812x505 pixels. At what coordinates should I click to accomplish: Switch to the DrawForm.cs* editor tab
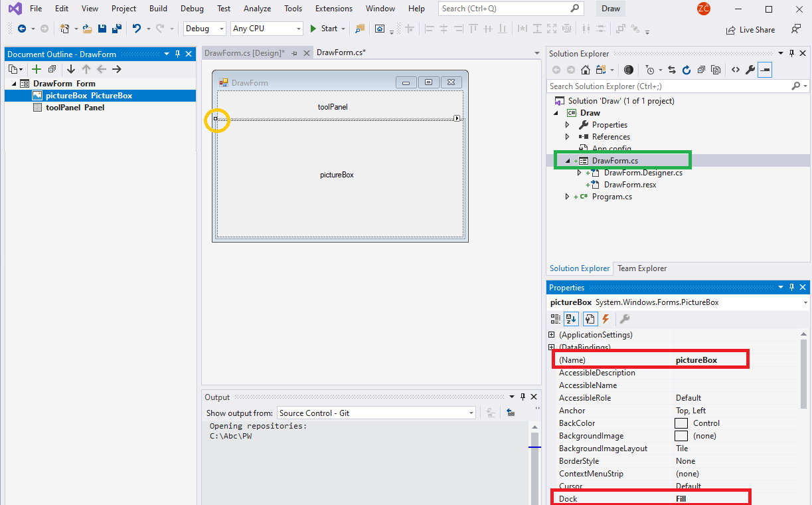point(341,53)
